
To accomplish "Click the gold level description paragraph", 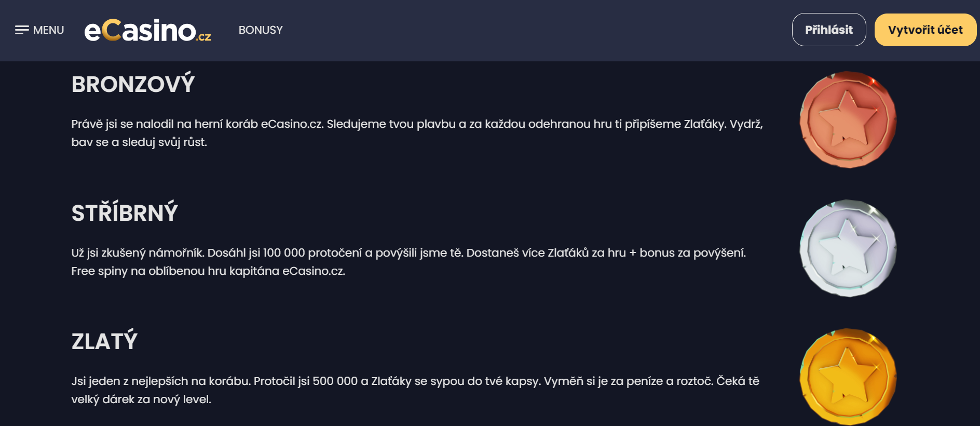I will point(415,390).
